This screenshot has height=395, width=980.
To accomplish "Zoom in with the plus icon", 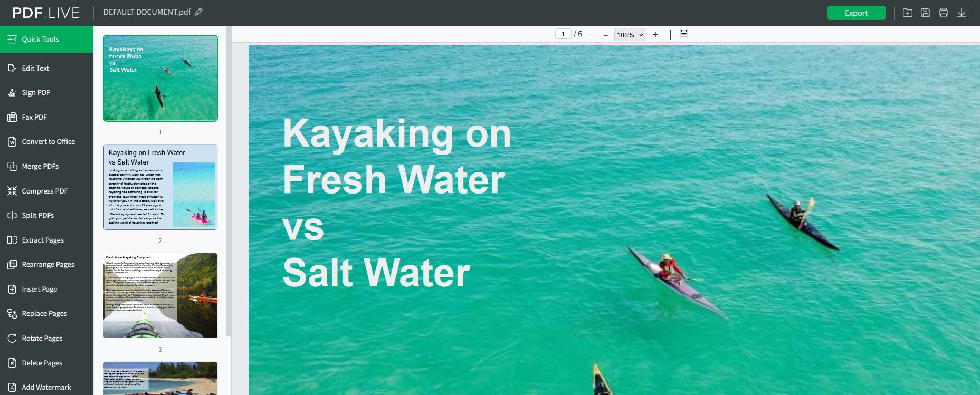I will coord(655,35).
